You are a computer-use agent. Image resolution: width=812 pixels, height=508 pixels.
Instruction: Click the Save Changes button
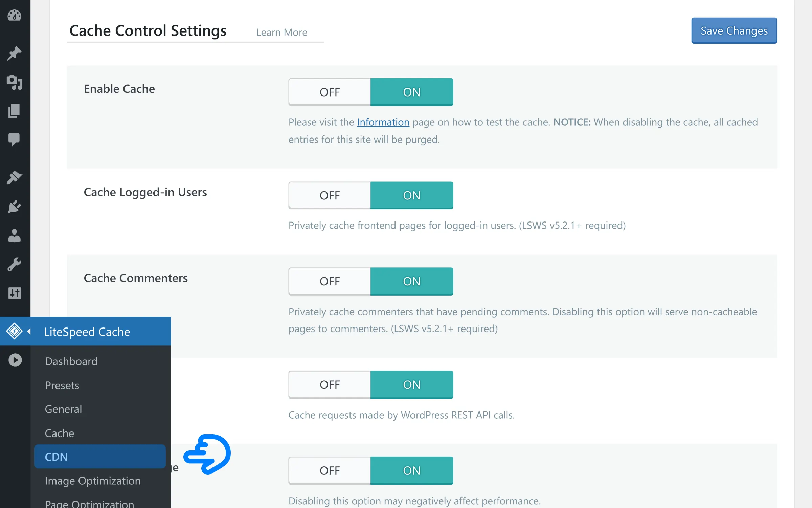[x=734, y=30]
